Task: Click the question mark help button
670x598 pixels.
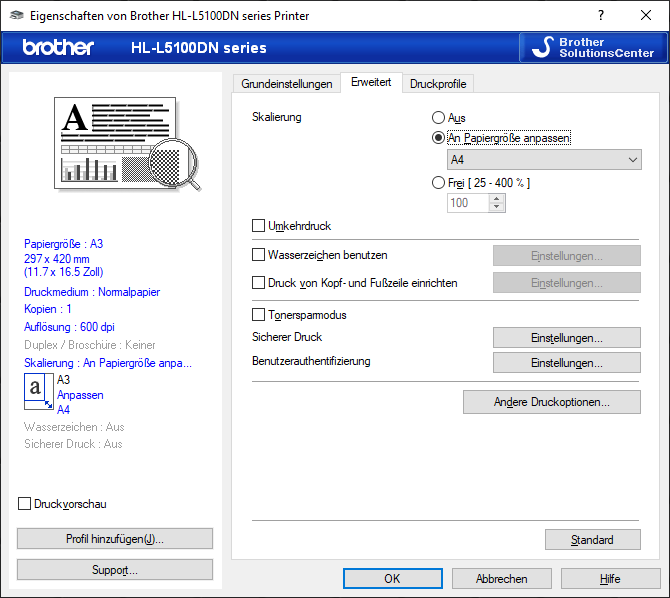Action: [x=601, y=15]
